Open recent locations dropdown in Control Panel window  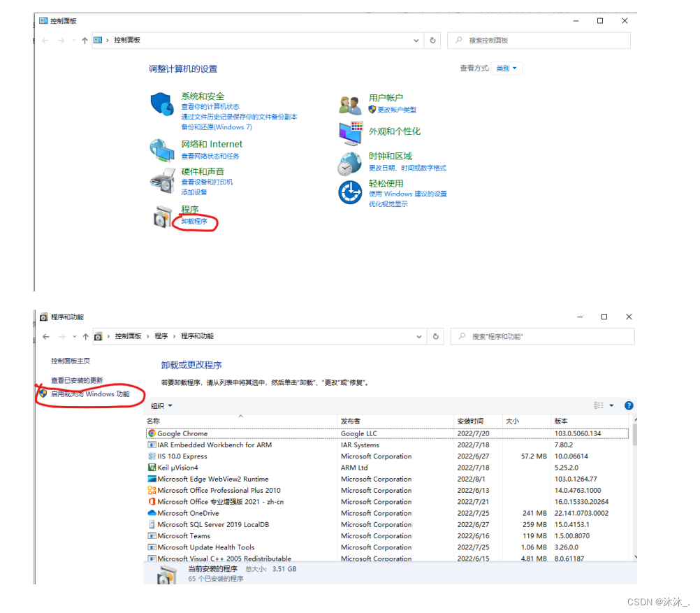pos(73,41)
